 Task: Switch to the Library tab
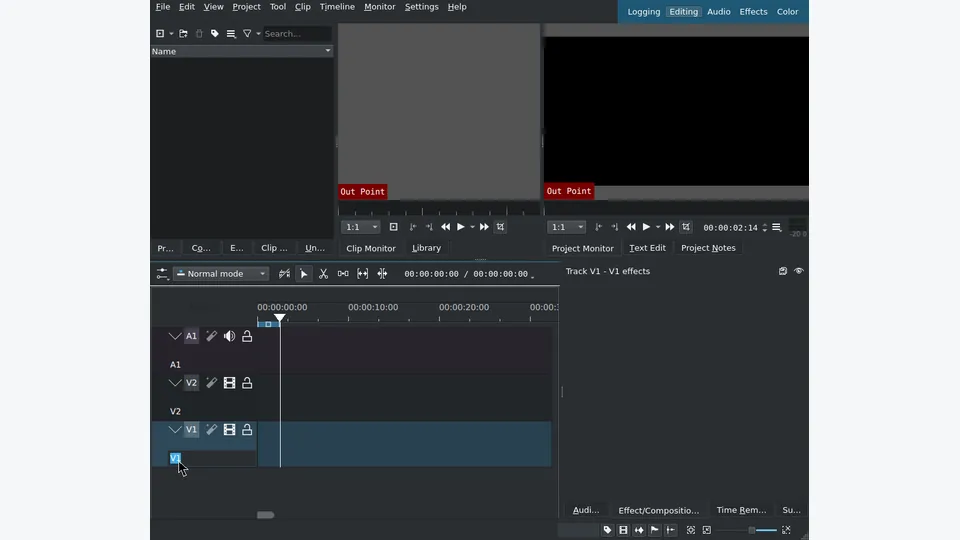tap(426, 248)
